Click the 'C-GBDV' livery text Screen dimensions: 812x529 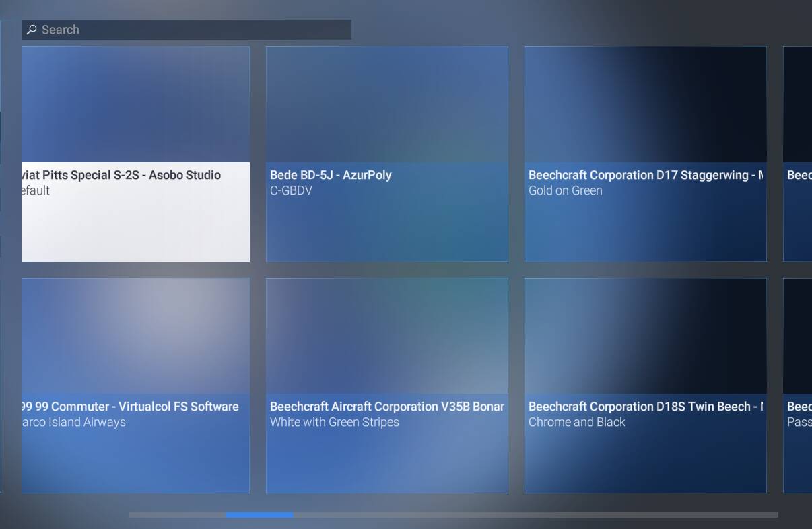click(291, 190)
